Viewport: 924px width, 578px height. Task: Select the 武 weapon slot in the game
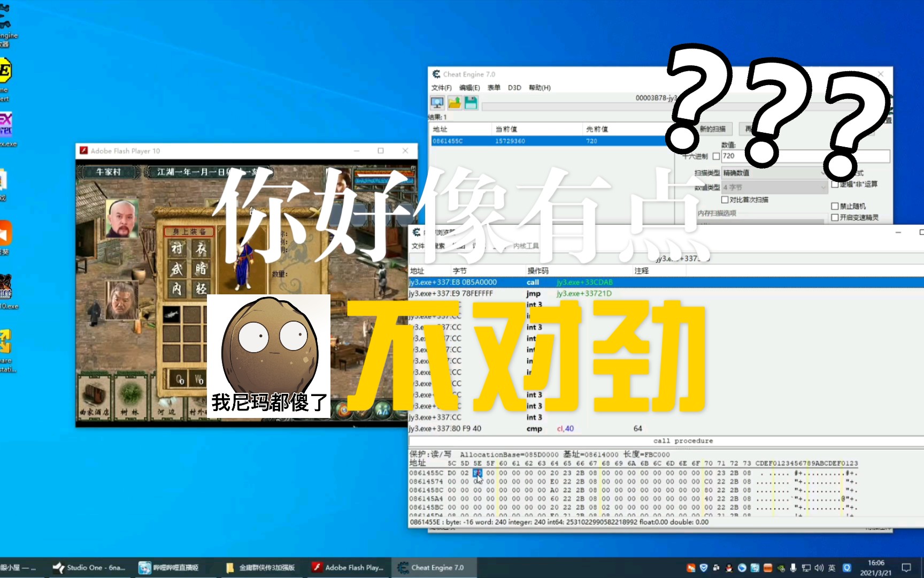[x=177, y=269]
